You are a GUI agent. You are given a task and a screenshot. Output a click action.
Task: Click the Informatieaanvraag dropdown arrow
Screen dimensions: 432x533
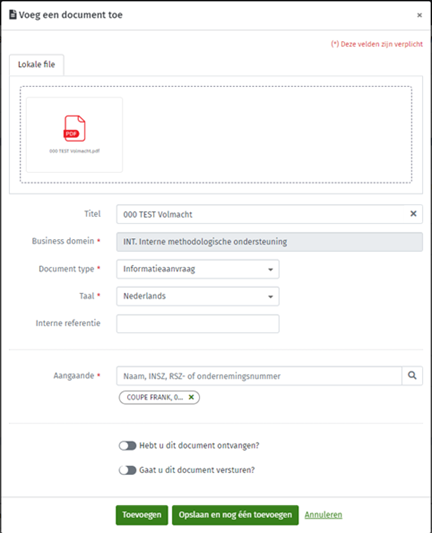point(271,270)
